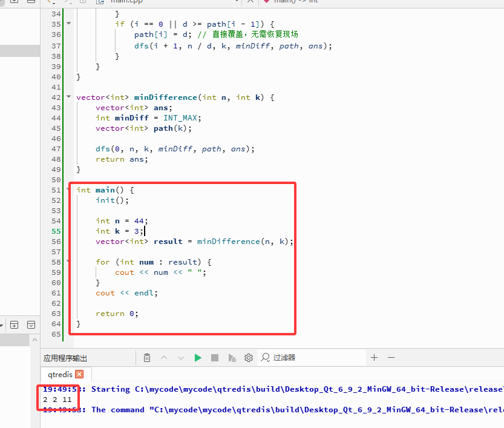
Task: Open the 应用程序输出 pane selector
Action: (65, 358)
